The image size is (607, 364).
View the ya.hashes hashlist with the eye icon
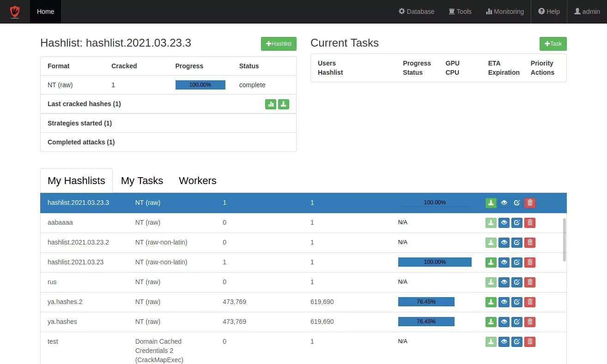coord(504,322)
